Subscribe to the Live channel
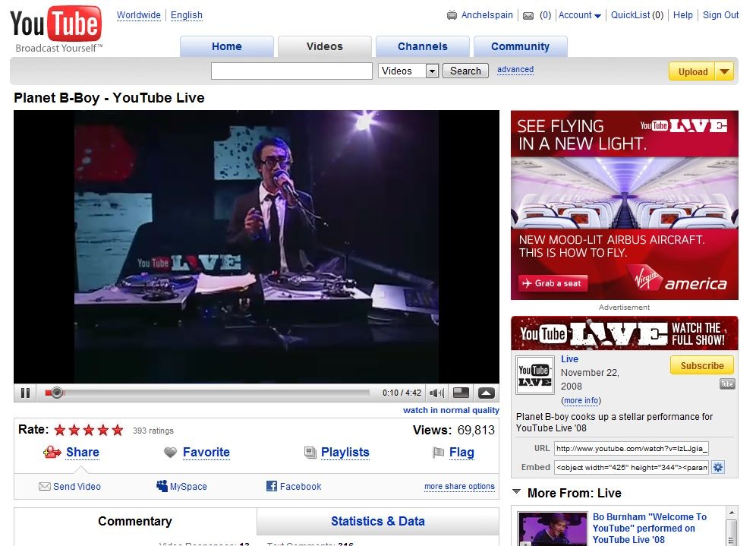The width and height of the screenshot is (756, 546). 702,365
